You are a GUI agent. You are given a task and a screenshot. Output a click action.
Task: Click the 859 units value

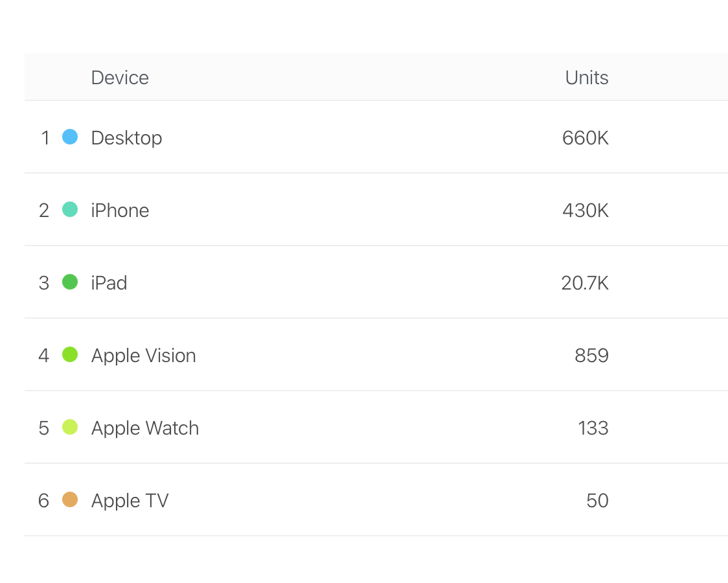coord(591,356)
